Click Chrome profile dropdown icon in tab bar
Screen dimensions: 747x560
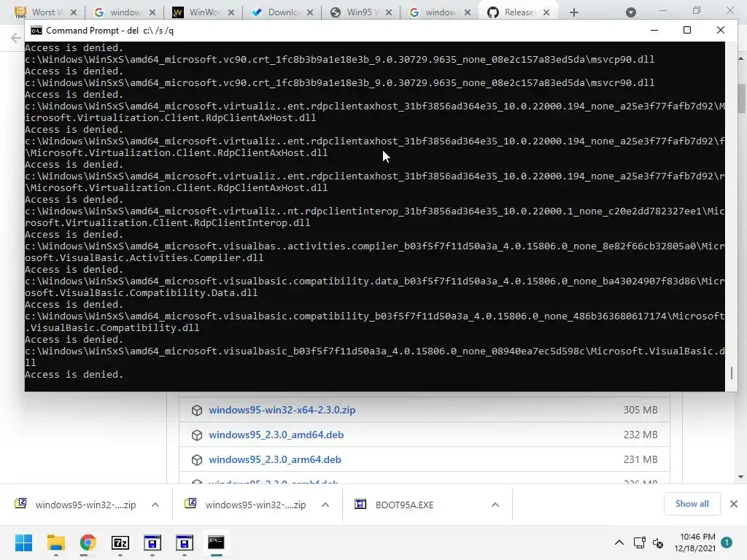[x=631, y=12]
